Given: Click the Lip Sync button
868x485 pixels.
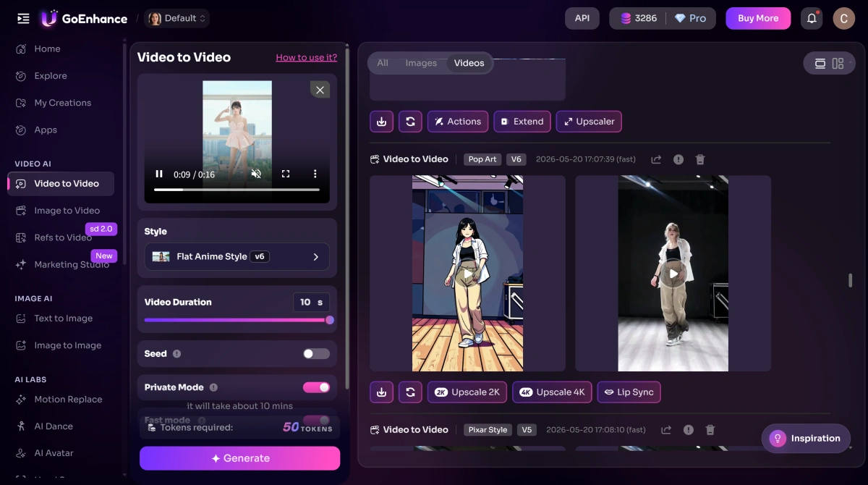Looking at the screenshot, I should tap(629, 392).
